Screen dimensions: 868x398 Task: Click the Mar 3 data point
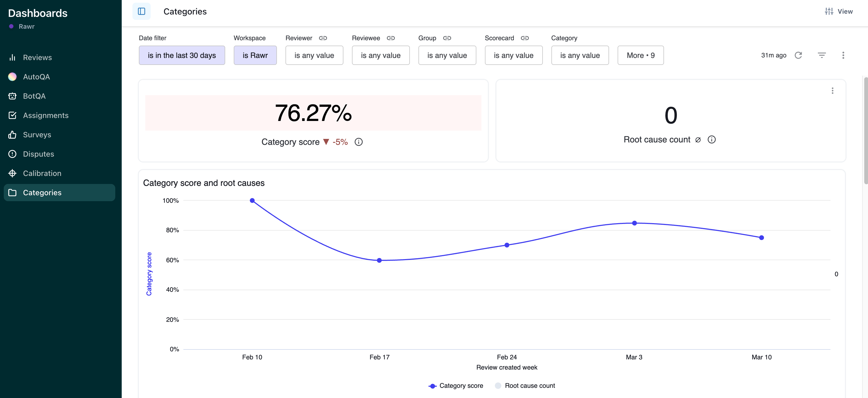click(x=634, y=223)
